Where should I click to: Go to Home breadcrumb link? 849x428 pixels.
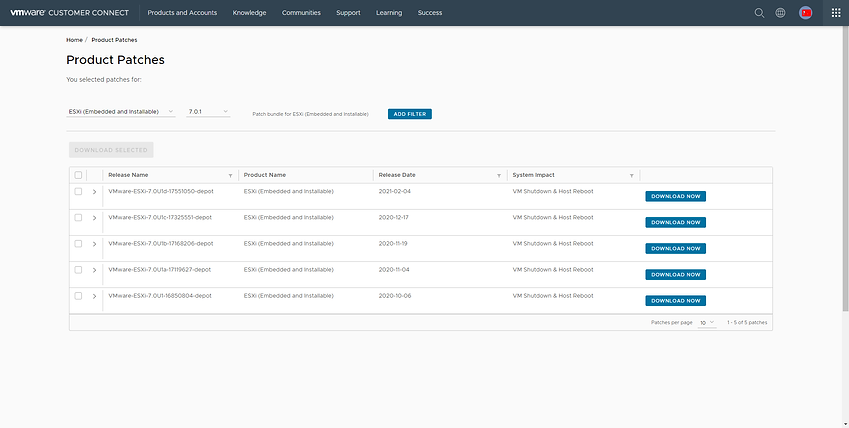pos(74,40)
